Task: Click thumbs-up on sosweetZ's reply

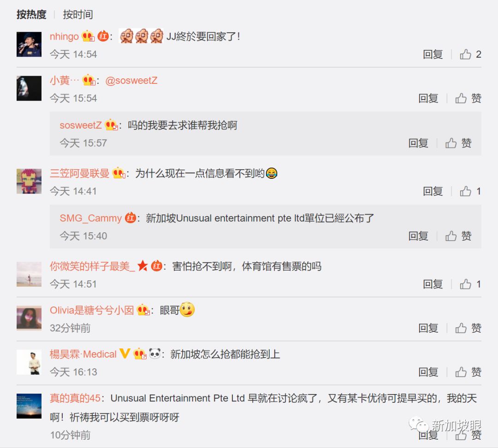Action: 451,143
